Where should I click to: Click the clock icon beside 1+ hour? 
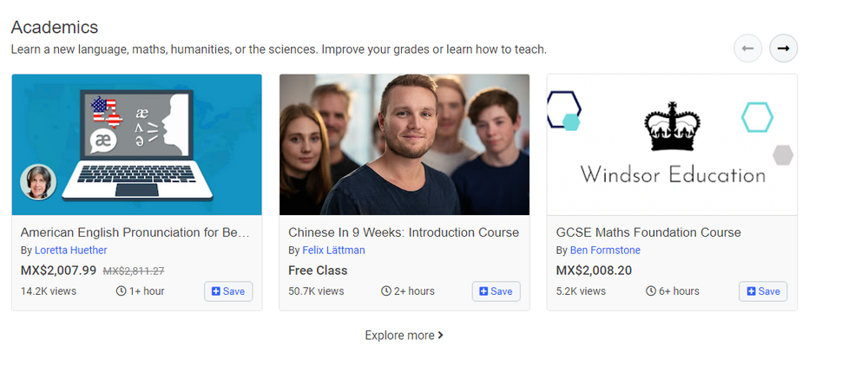pyautogui.click(x=121, y=291)
